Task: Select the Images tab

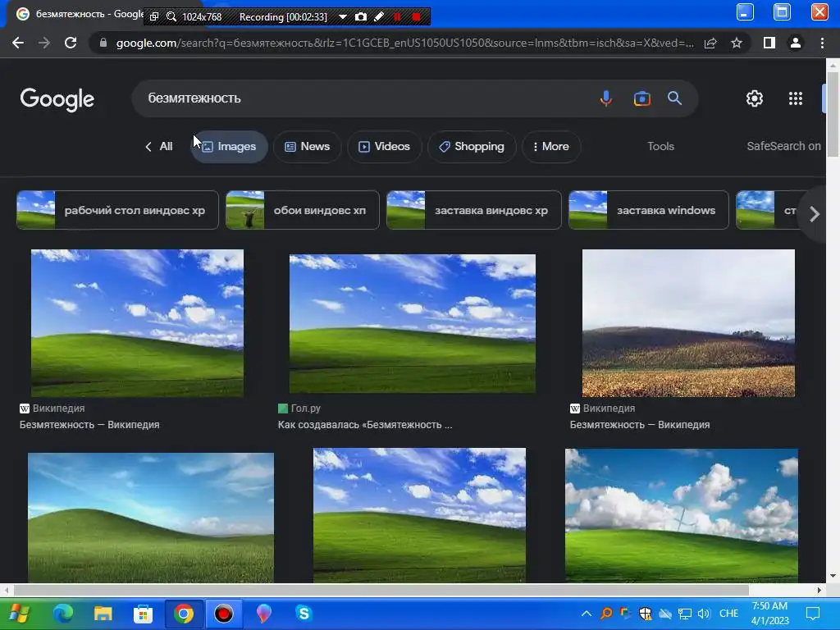Action: pyautogui.click(x=230, y=146)
